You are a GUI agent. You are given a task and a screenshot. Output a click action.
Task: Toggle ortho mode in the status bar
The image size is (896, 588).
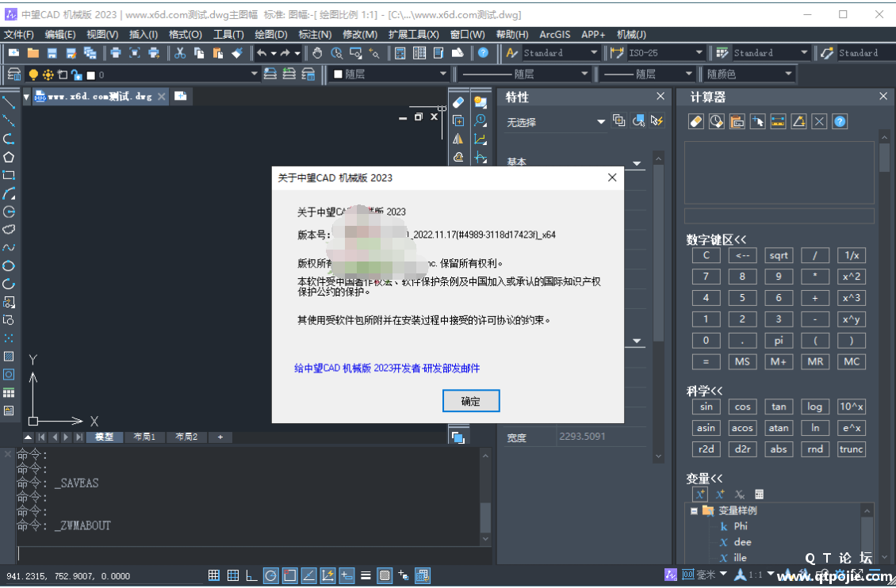coord(251,575)
